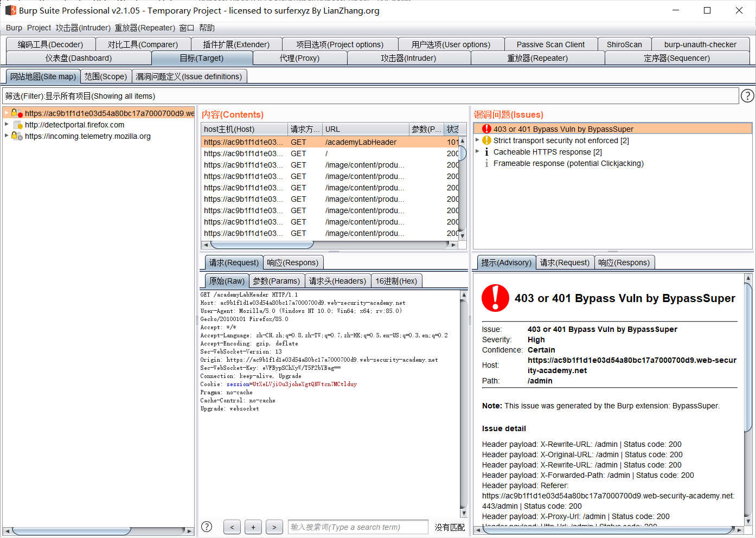Open 响应(Respons) tab in issue pane
Image resolution: width=756 pixels, height=538 pixels.
pyautogui.click(x=624, y=262)
